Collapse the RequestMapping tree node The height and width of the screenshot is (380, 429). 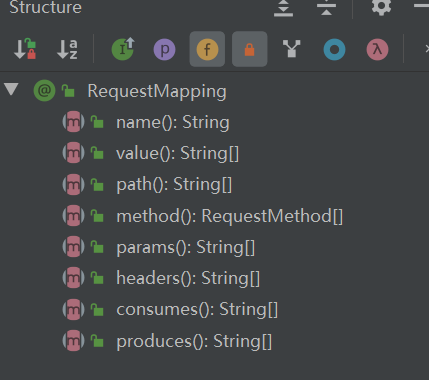click(x=11, y=89)
